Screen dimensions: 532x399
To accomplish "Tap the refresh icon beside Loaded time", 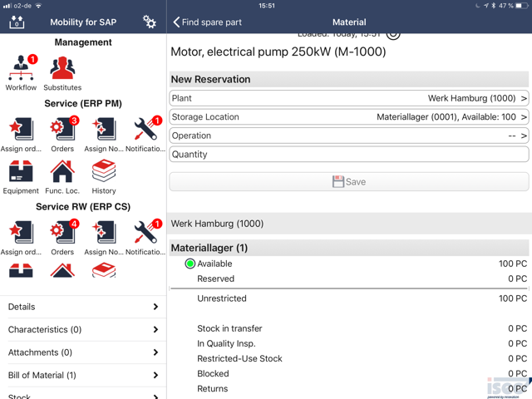I will point(393,35).
